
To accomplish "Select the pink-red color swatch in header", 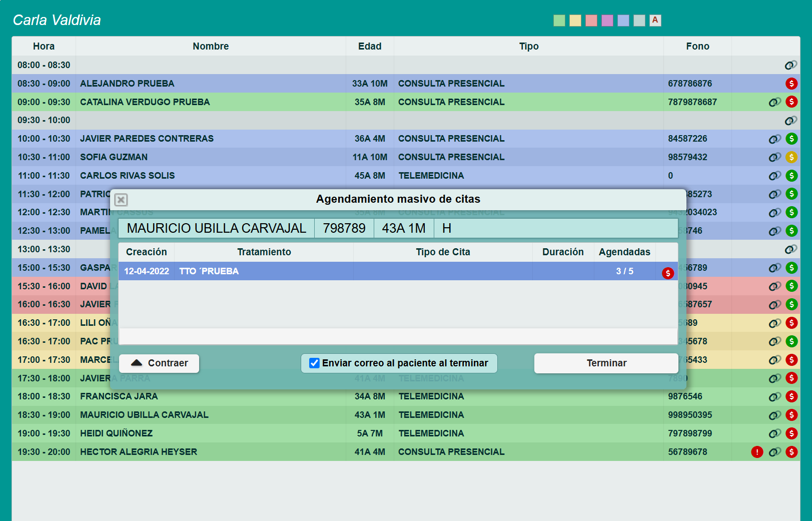I will click(591, 21).
